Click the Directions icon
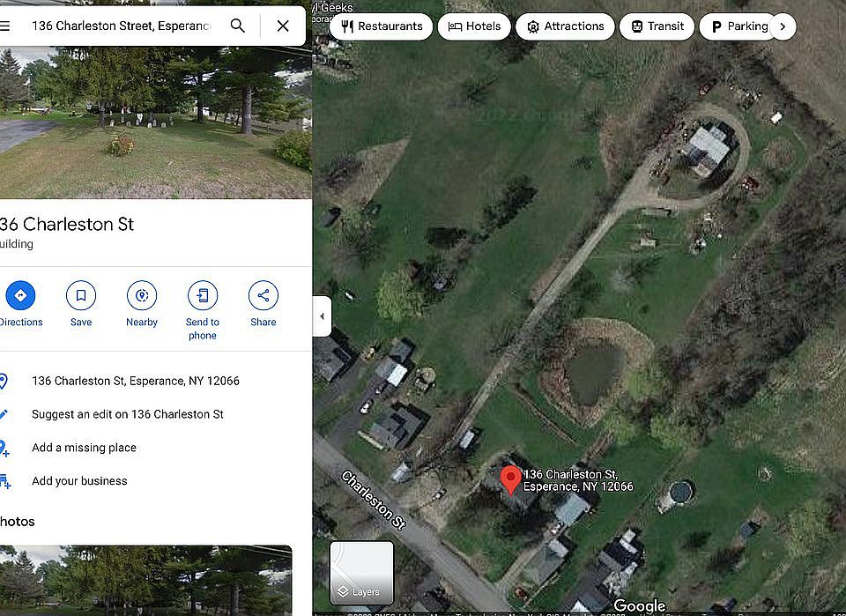 pyautogui.click(x=20, y=295)
